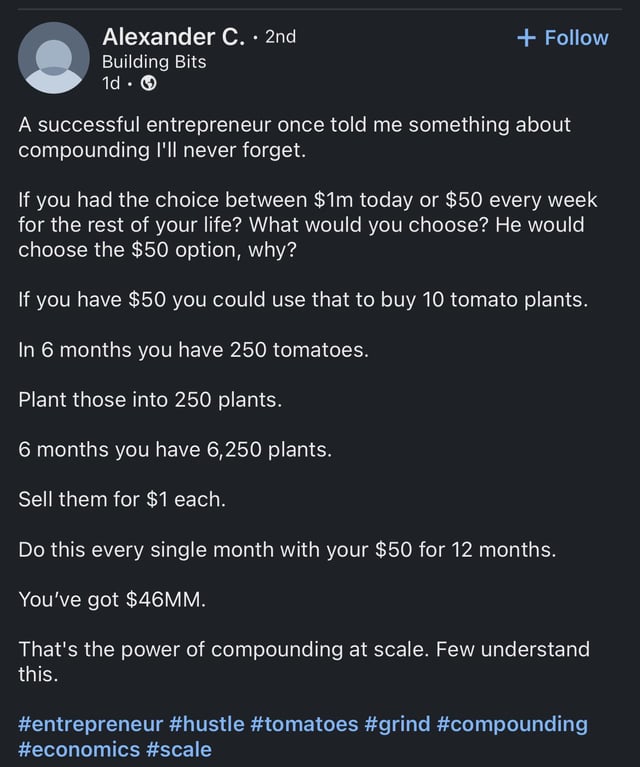Open the #tomatoes hashtag

click(304, 724)
